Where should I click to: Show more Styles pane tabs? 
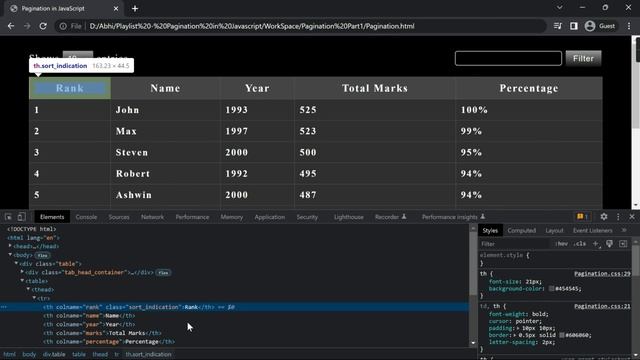pos(624,230)
